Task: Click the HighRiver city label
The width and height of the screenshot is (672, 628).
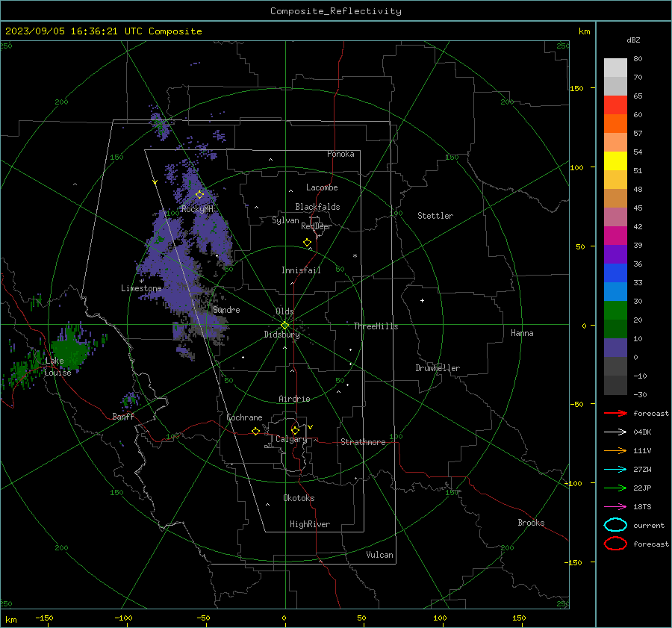Action: point(310,524)
